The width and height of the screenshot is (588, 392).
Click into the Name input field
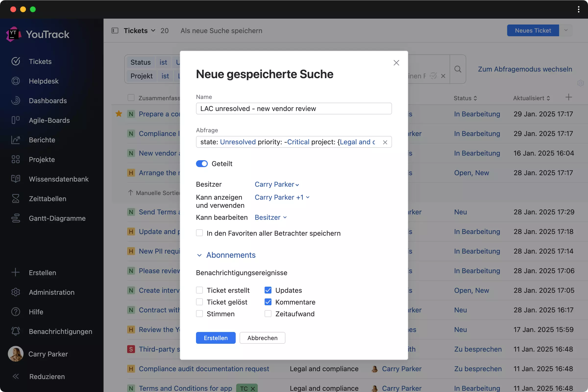294,109
